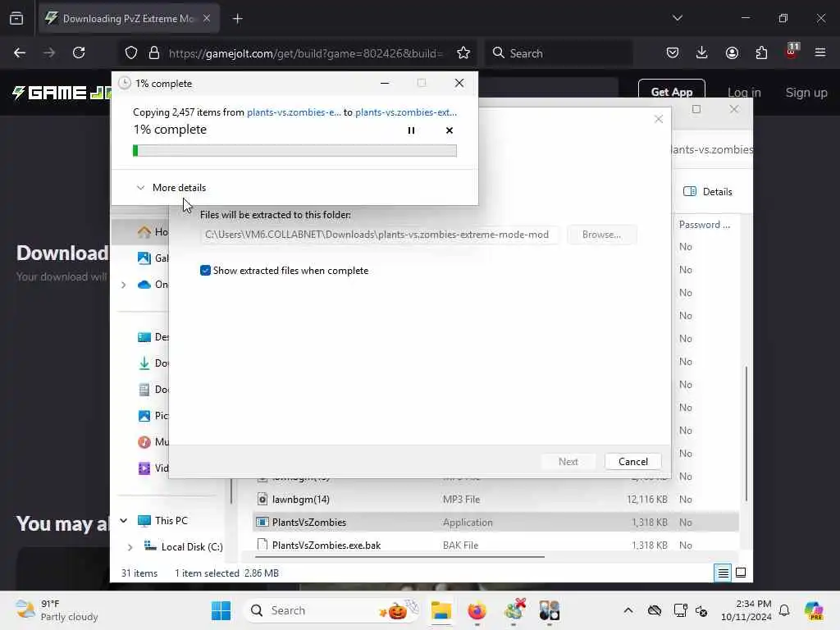
Task: Cancel the copy with the small X button
Action: point(450,130)
